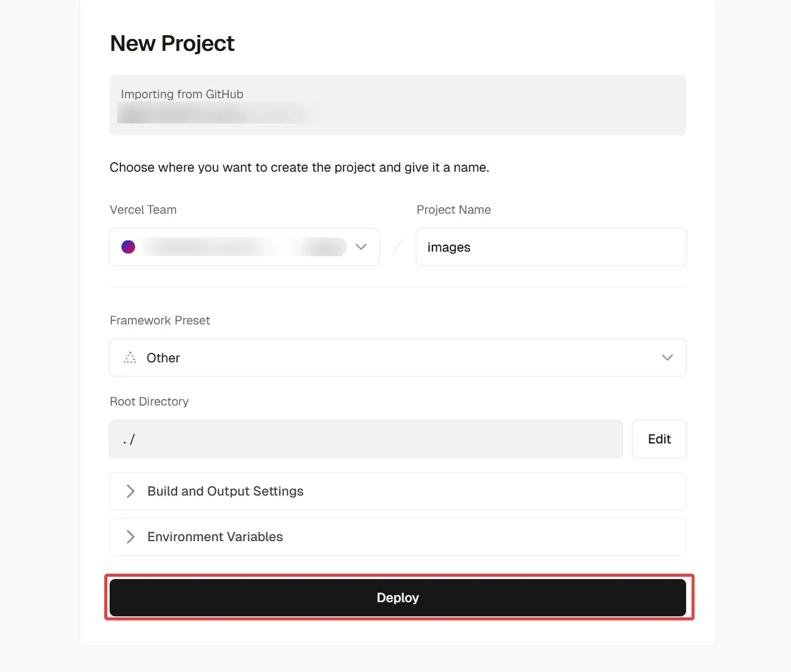The width and height of the screenshot is (791, 672).
Task: Click the Vercel team gradient avatar icon
Action: click(x=128, y=247)
